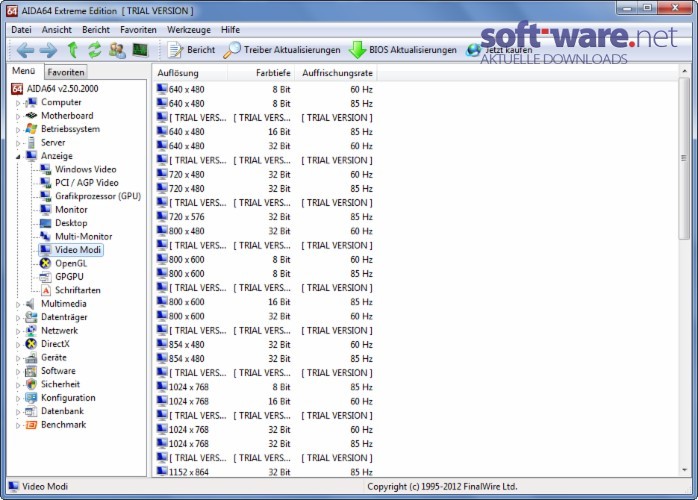
Task: Open Treiber Aktualisierungen
Action: 282,50
